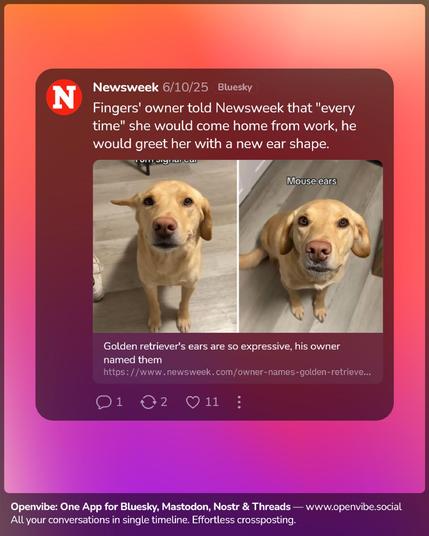
Task: Open the Golden retriever's ears article headline
Action: [222, 353]
